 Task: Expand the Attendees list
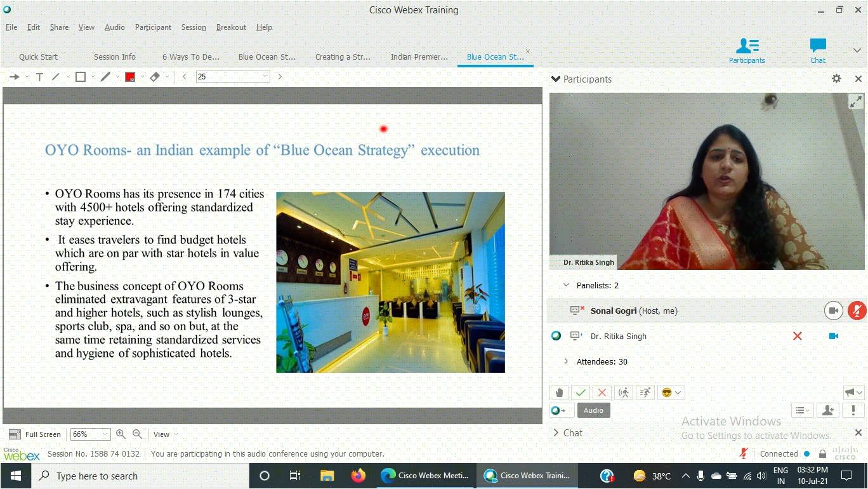coord(567,361)
